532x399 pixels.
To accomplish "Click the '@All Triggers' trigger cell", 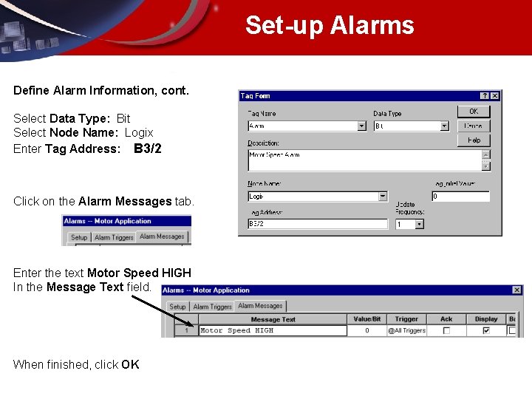I will click(x=406, y=330).
